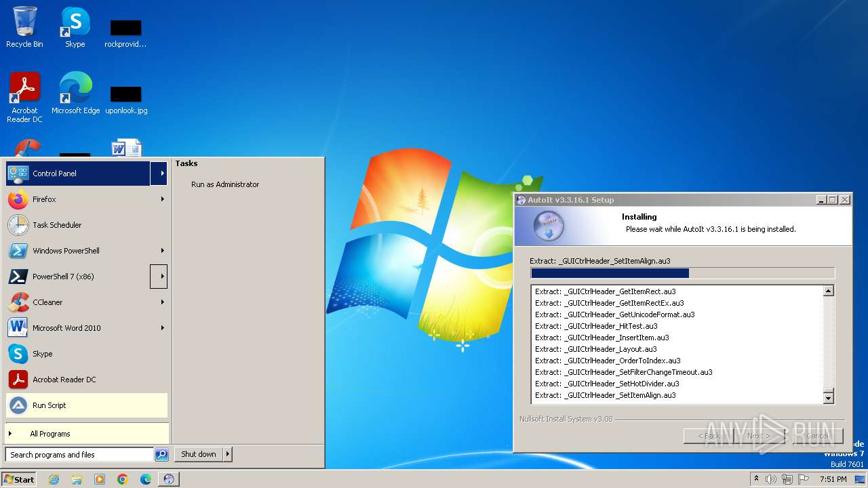This screenshot has height=488, width=868.
Task: Select Run Script AutoIt entry
Action: pos(87,405)
